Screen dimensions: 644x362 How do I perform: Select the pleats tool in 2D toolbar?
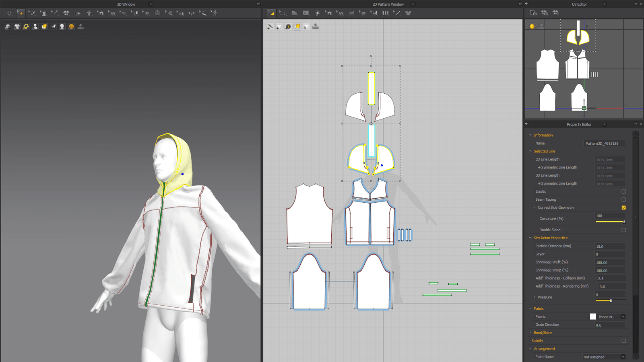pos(385,13)
